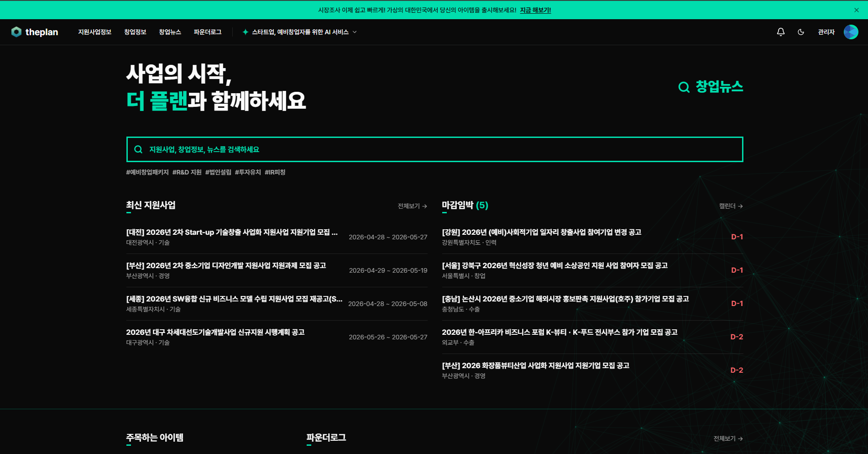Open the 한-아프리카 비즈니스 포럼 posting
Screen dimensions: 868x454
tap(559, 332)
